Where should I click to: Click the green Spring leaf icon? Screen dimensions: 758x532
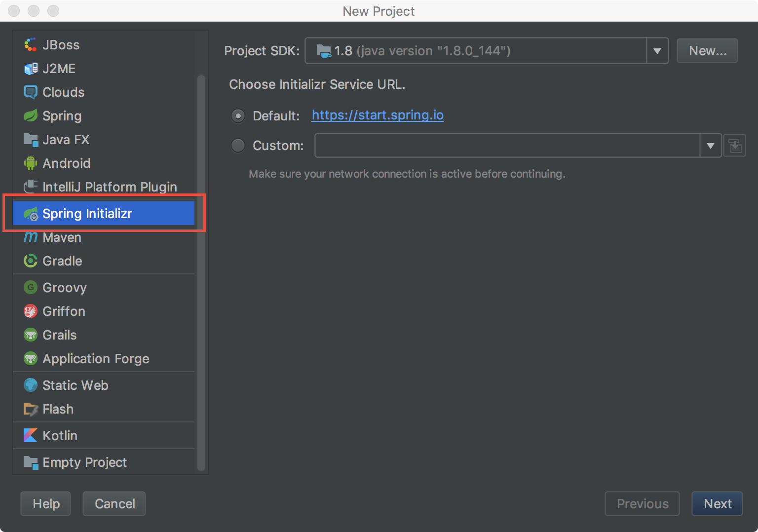[x=31, y=116]
